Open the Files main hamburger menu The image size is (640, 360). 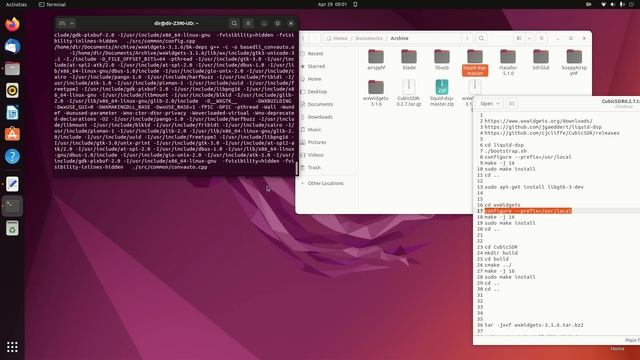pos(542,38)
